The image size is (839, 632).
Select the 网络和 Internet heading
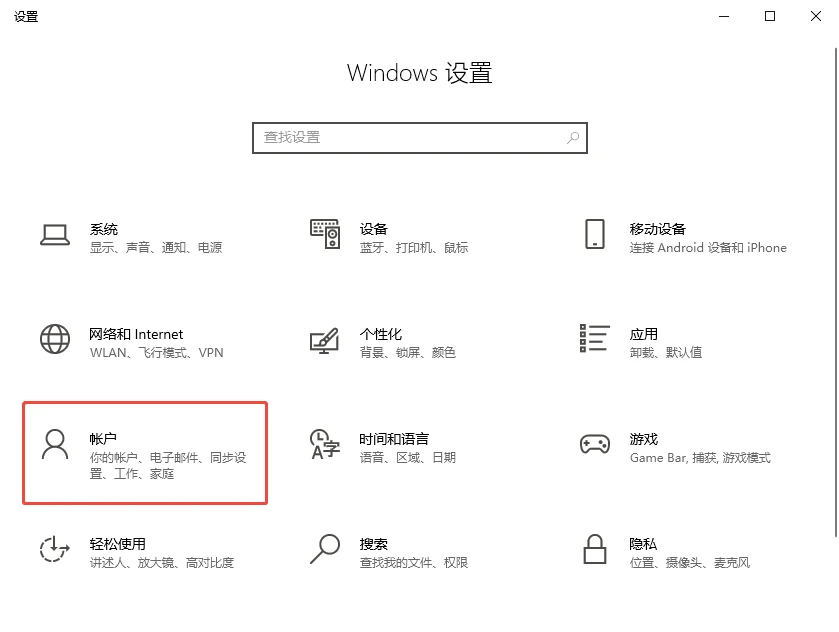point(136,334)
